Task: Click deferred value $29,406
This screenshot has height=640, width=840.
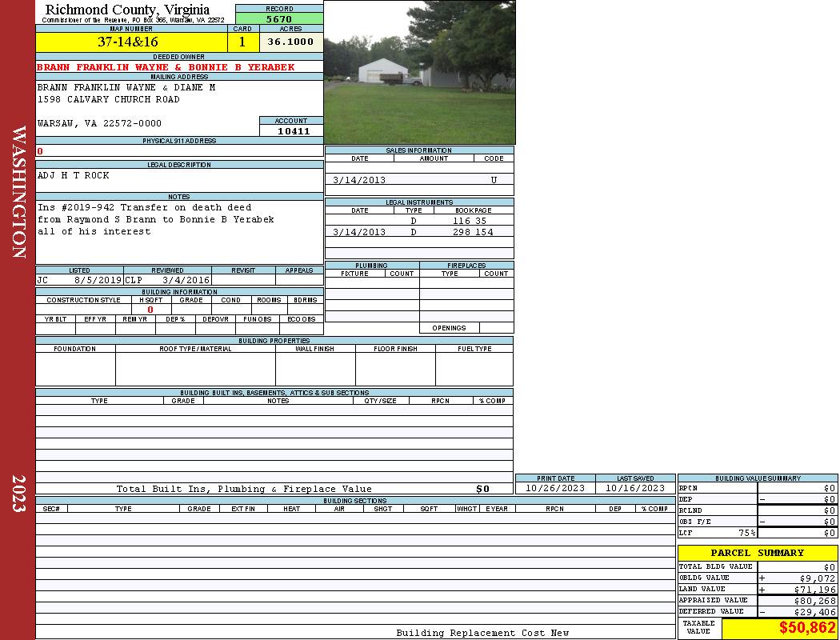Action: [815, 612]
